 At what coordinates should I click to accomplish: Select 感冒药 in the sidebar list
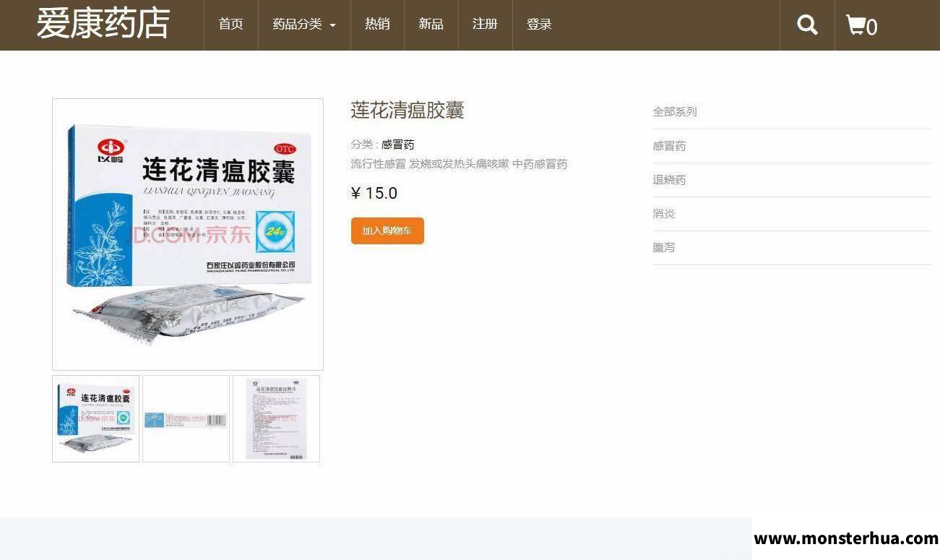coord(669,146)
